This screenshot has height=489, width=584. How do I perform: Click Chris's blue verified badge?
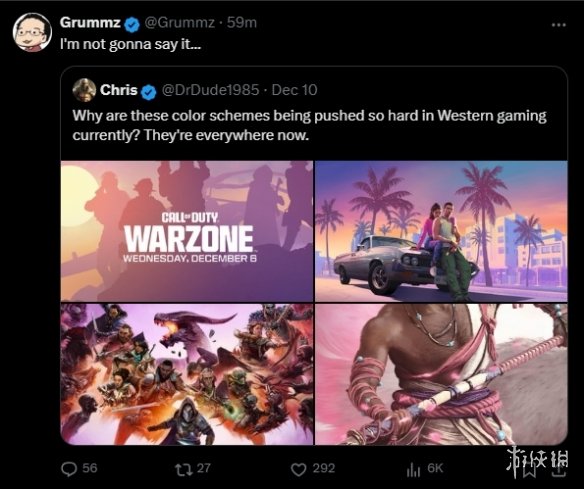tap(149, 92)
